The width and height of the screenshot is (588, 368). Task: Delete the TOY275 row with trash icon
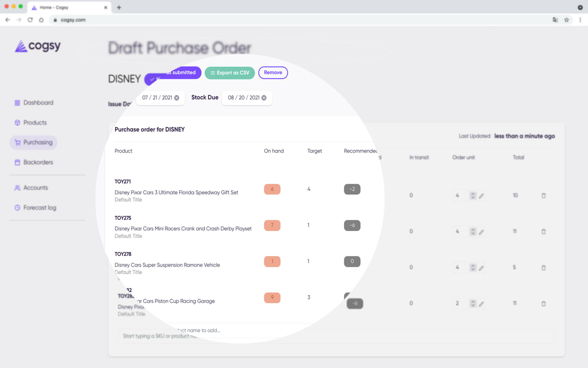[543, 231]
